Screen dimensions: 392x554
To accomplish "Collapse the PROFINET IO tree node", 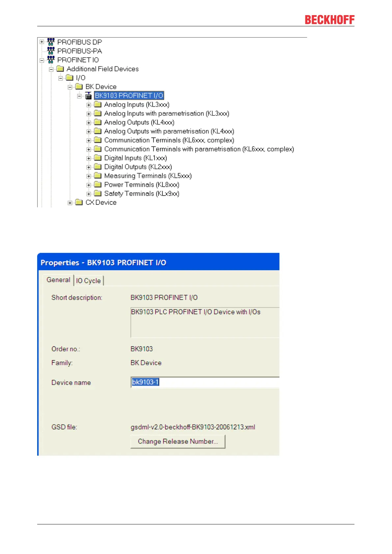I will coord(42,60).
